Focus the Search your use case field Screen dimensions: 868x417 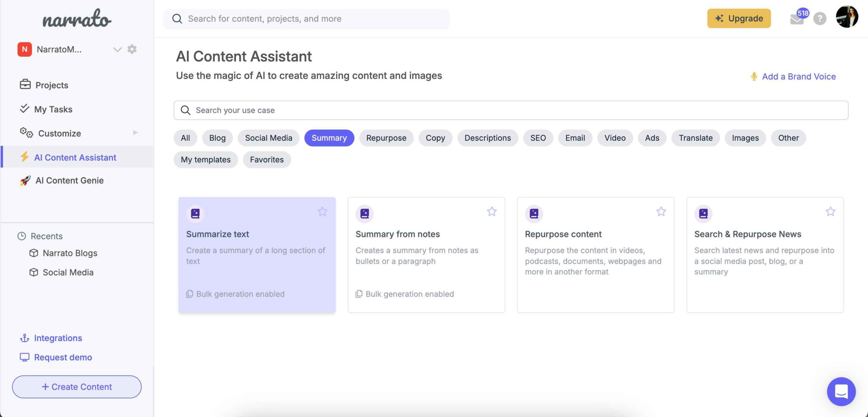click(x=511, y=110)
